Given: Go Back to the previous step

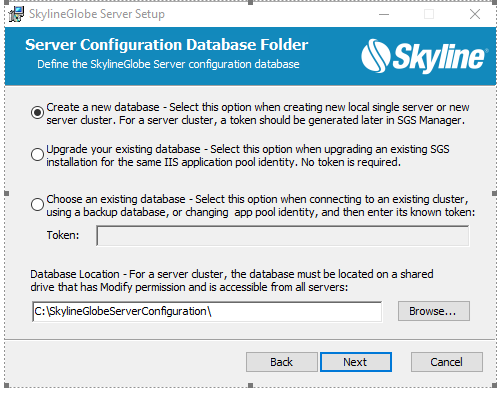Looking at the screenshot, I should point(282,362).
